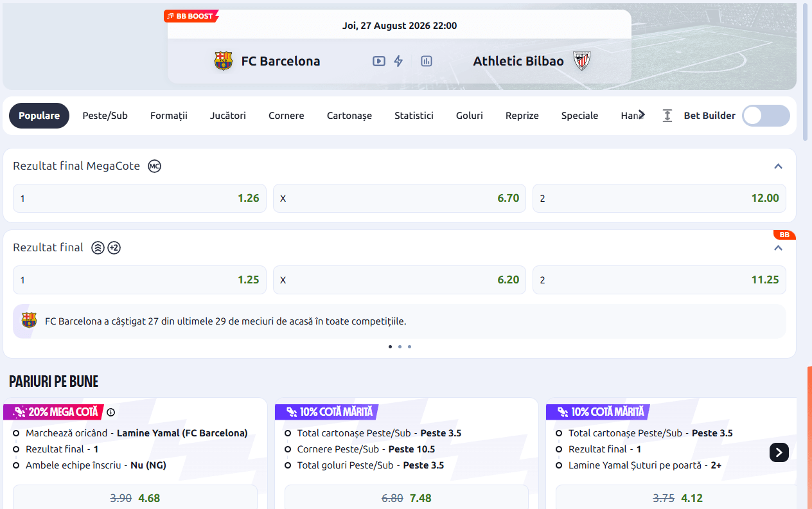Screen dimensions: 812x509
Task: Click the PARIURI PE BUNE heading
Action: [53, 381]
